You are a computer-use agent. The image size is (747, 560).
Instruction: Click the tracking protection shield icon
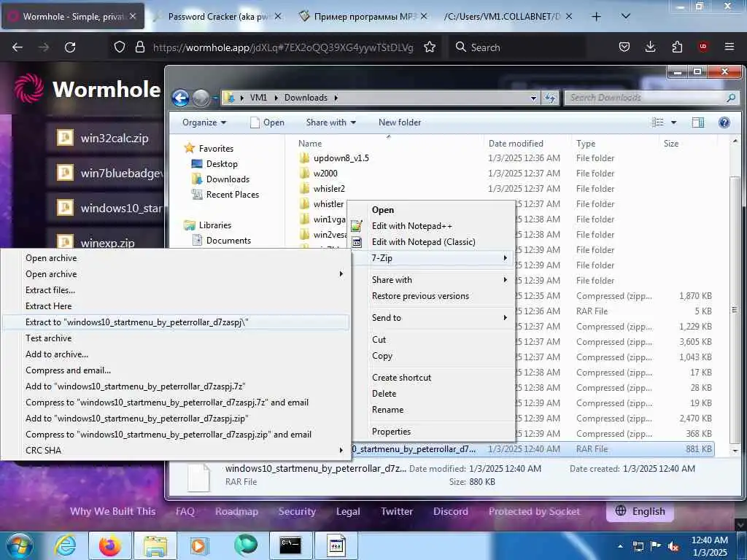[x=120, y=47]
